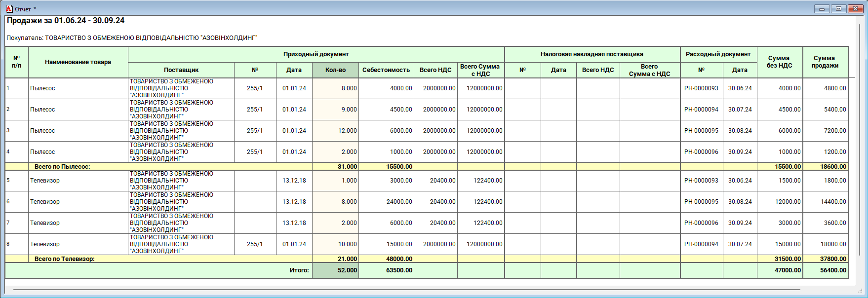This screenshot has height=298, width=868.
Task: Click the Сумма без НДС header
Action: tap(779, 62)
